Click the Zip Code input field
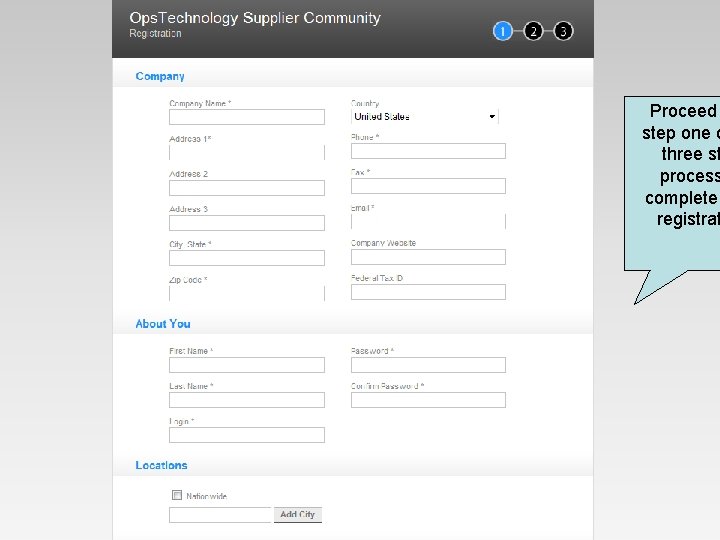Viewport: 720px width, 540px height. tap(247, 293)
